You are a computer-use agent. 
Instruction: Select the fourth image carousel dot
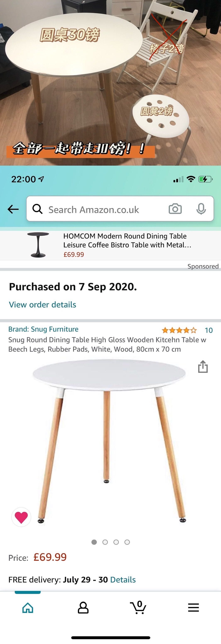[127, 542]
